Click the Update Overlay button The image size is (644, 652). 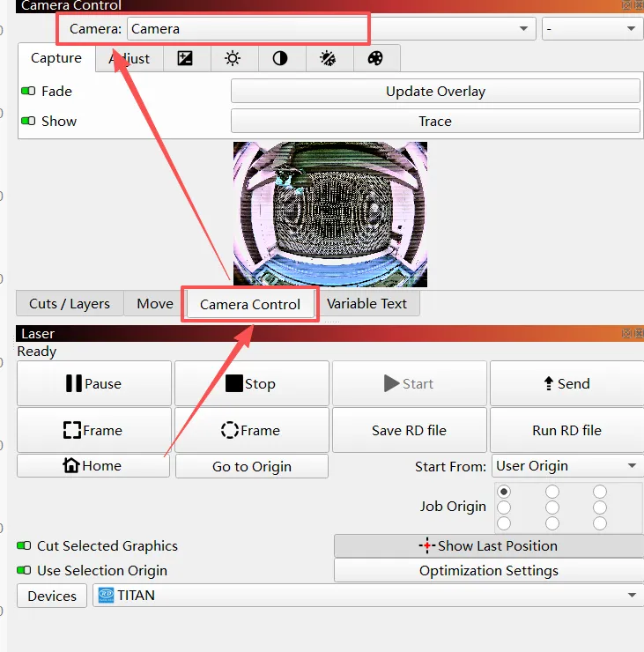(x=435, y=91)
